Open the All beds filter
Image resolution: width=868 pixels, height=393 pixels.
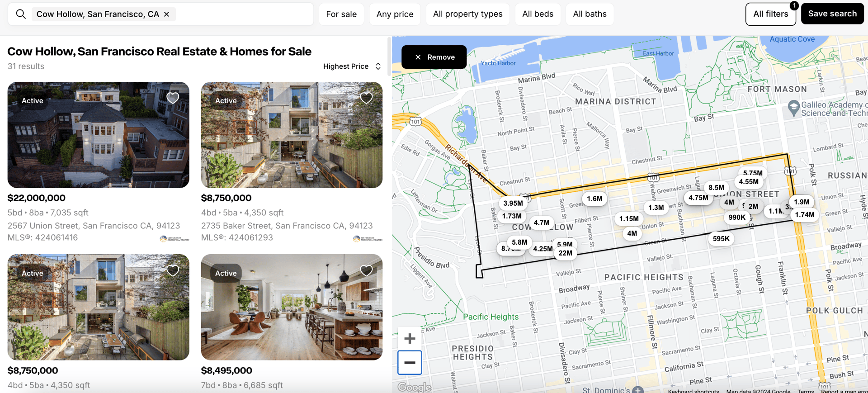[538, 14]
